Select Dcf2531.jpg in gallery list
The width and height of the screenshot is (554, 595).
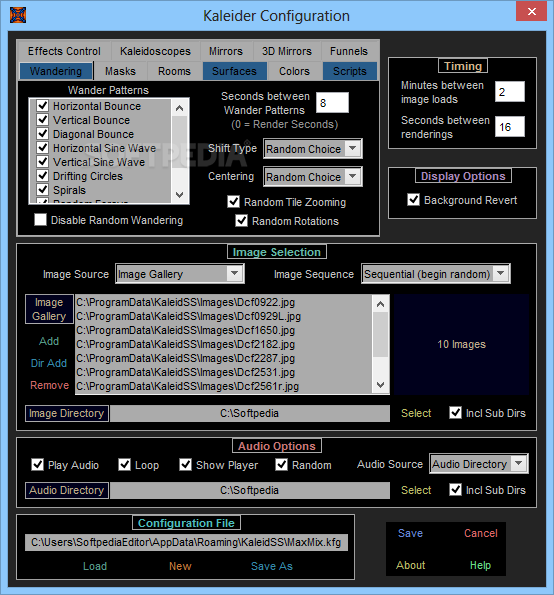pos(224,372)
